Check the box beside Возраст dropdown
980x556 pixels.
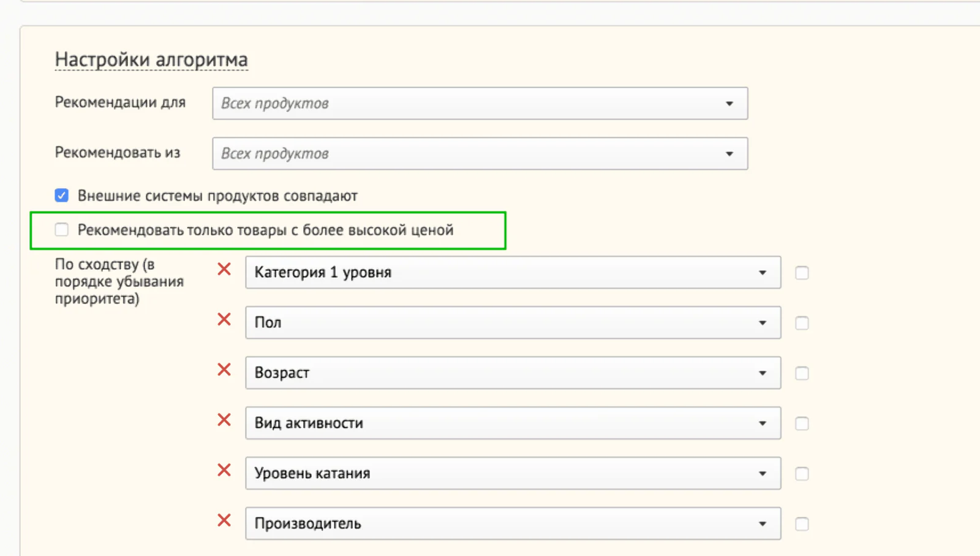click(802, 373)
